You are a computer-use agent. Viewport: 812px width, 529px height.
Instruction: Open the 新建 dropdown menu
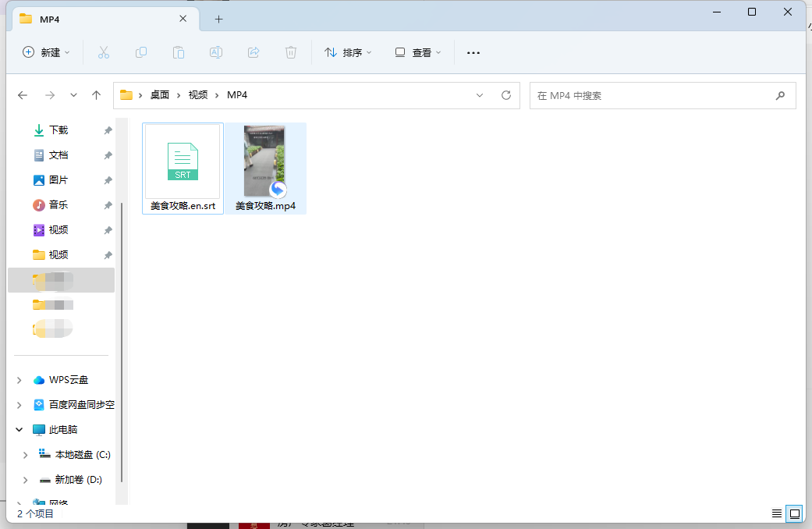coord(46,52)
